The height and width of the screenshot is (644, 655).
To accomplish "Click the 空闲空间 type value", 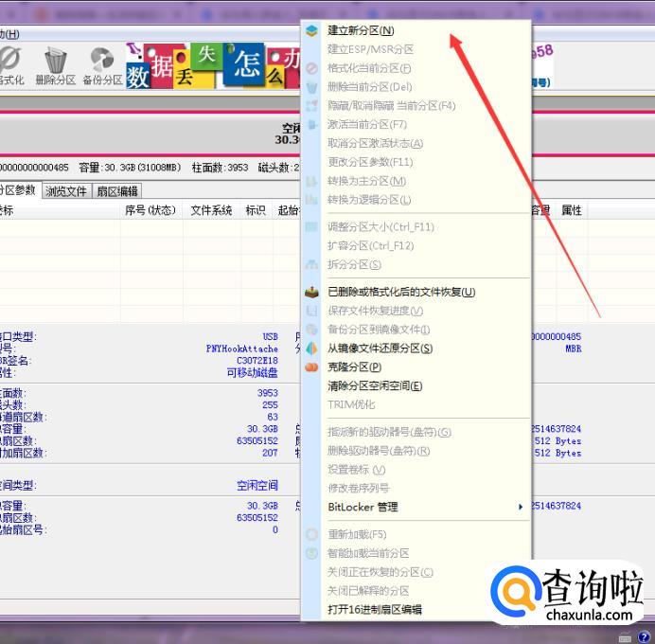I will click(x=257, y=485).
